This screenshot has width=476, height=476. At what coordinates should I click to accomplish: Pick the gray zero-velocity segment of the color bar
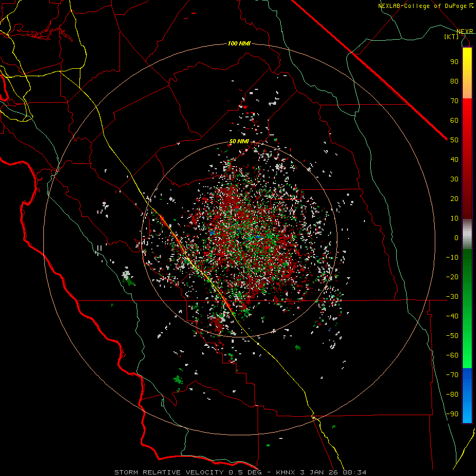467,234
